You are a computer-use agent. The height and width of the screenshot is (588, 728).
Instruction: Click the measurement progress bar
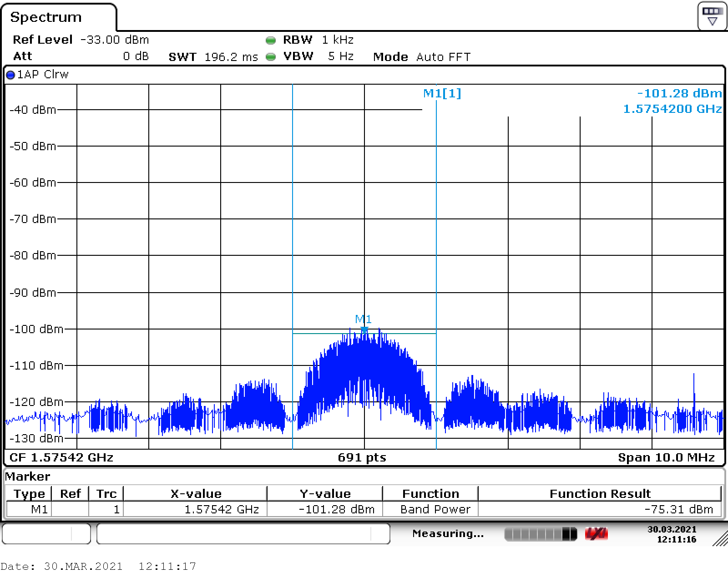pyautogui.click(x=540, y=534)
